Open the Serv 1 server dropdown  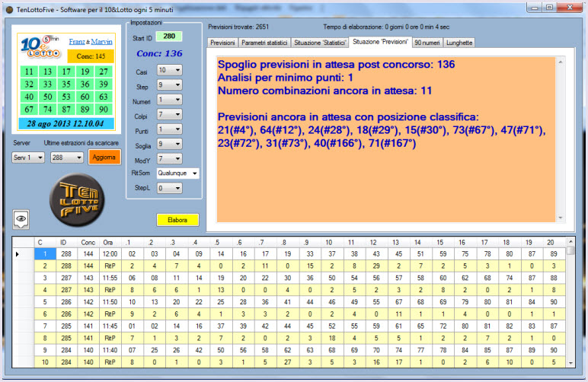[28, 158]
